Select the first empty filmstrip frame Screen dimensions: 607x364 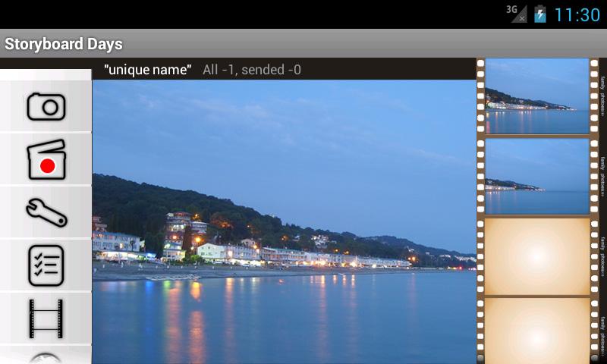[537, 256]
